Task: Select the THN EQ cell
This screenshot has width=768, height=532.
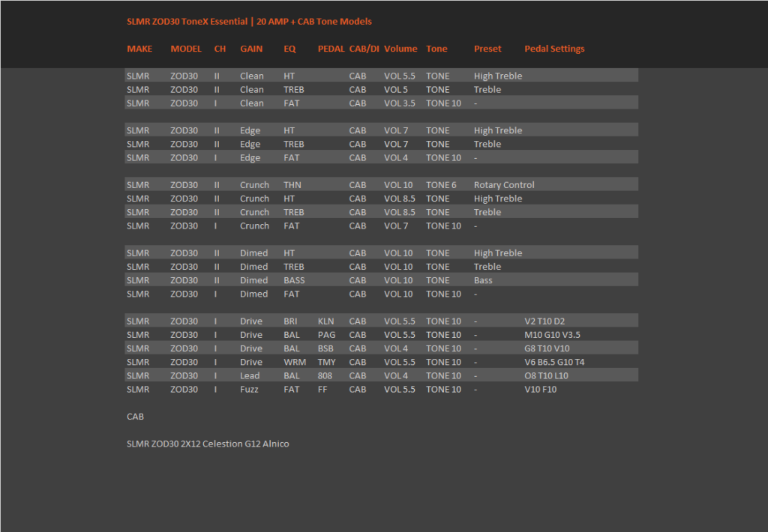Action: [x=292, y=185]
